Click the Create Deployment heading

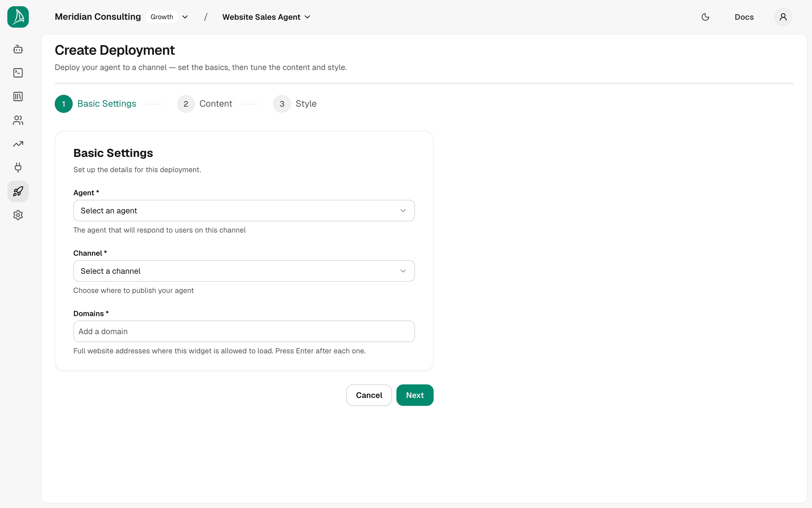click(115, 50)
